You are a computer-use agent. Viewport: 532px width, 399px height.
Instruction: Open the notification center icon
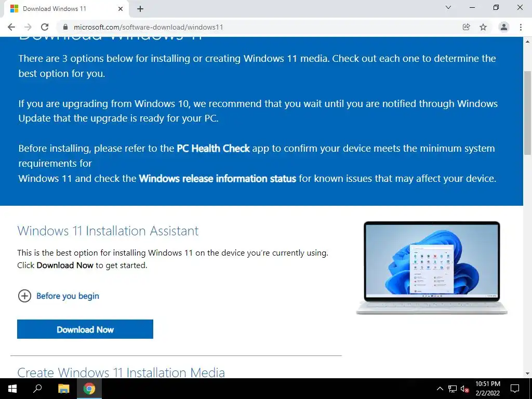coord(515,389)
